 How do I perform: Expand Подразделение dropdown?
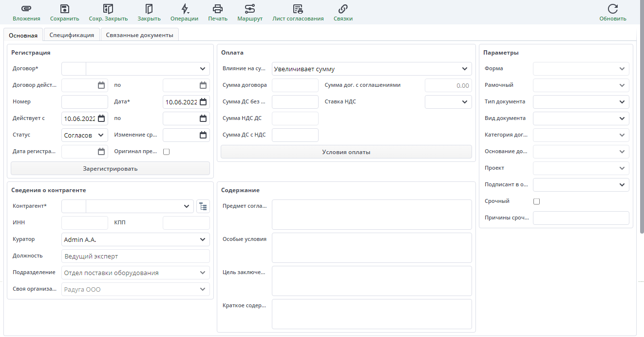coord(203,273)
